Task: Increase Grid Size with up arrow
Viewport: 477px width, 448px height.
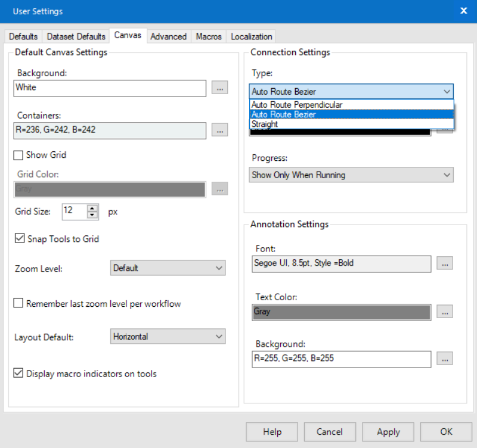Action: [x=92, y=208]
